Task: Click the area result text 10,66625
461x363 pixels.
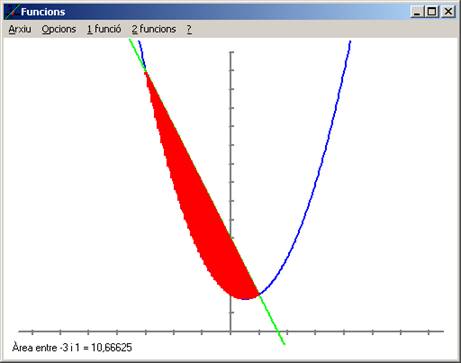Action: [x=112, y=348]
